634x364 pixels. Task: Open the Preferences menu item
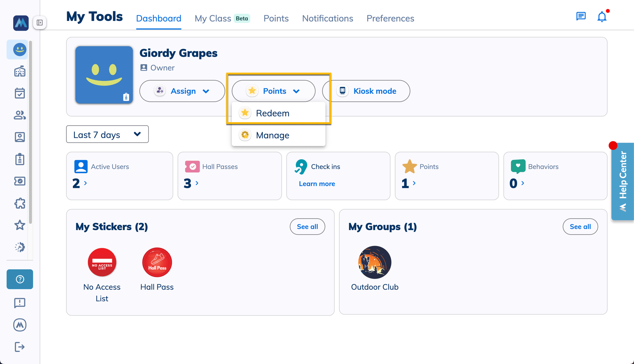point(390,18)
